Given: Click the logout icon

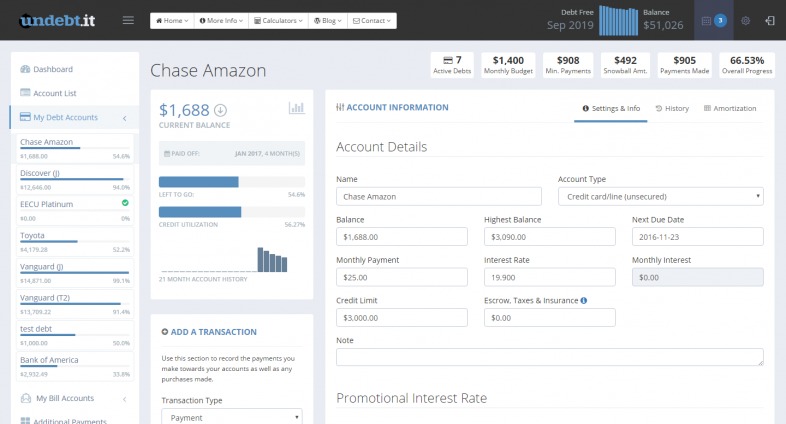Looking at the screenshot, I should click(x=769, y=20).
